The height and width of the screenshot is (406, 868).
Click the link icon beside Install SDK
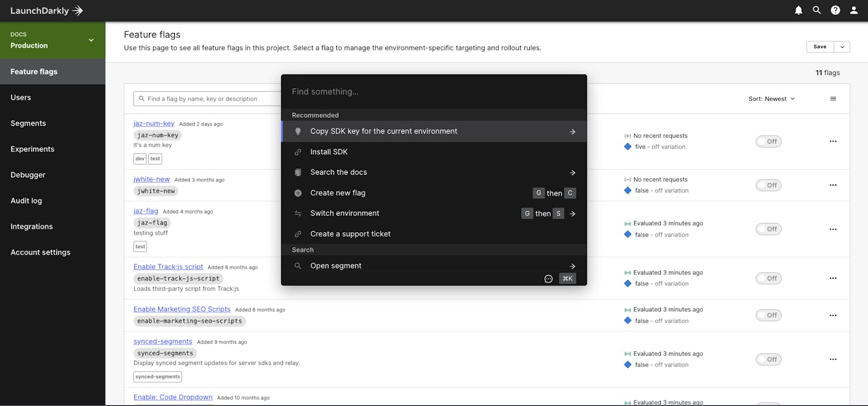point(298,152)
